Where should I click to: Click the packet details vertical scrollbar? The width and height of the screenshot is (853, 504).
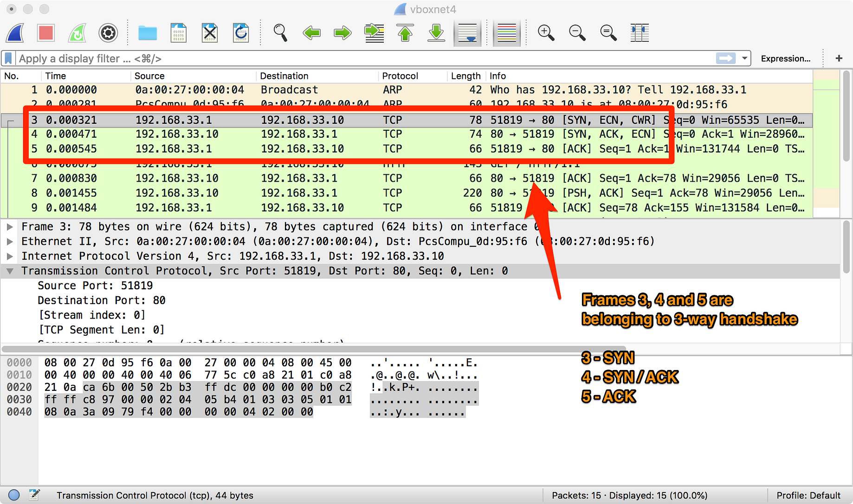(847, 246)
